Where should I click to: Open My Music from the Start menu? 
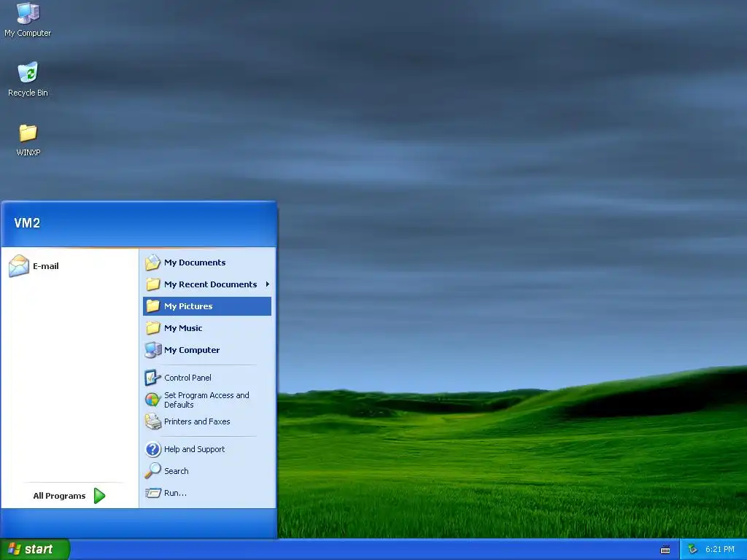[x=206, y=328]
